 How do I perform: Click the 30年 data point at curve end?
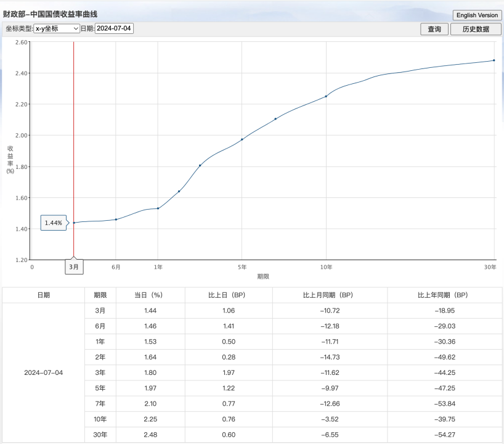[x=494, y=60]
